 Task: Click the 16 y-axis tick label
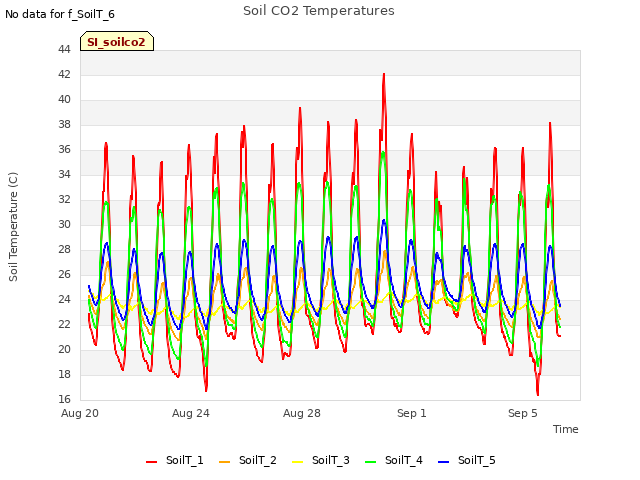pos(64,399)
